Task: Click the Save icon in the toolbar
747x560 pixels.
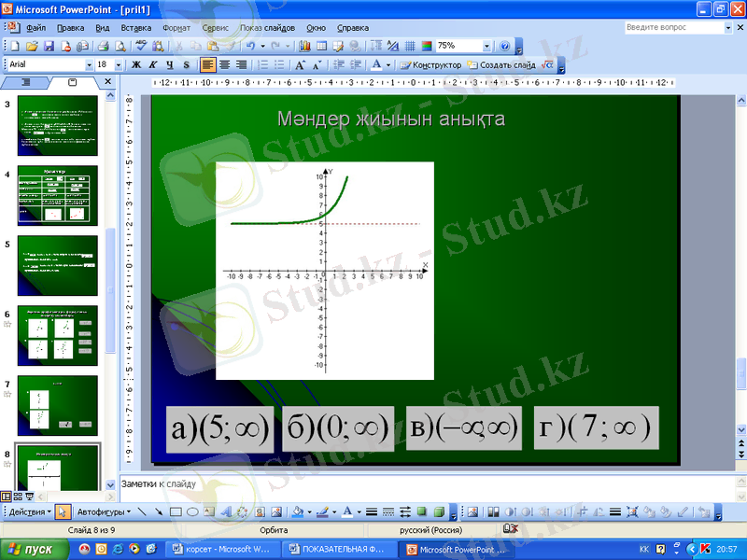Action: (49, 46)
